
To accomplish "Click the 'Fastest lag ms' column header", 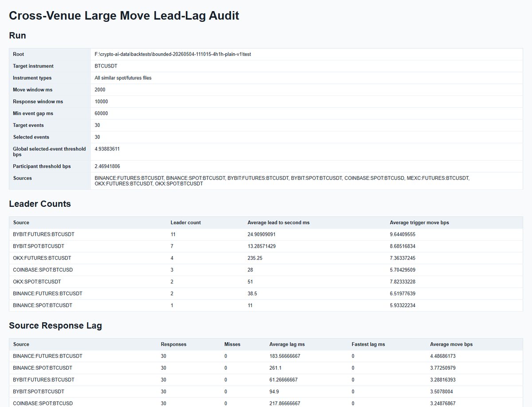I will point(368,344).
